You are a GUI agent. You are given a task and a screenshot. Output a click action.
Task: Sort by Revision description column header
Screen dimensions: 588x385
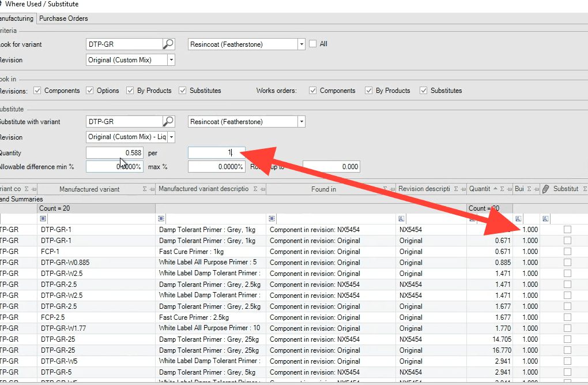[424, 189]
